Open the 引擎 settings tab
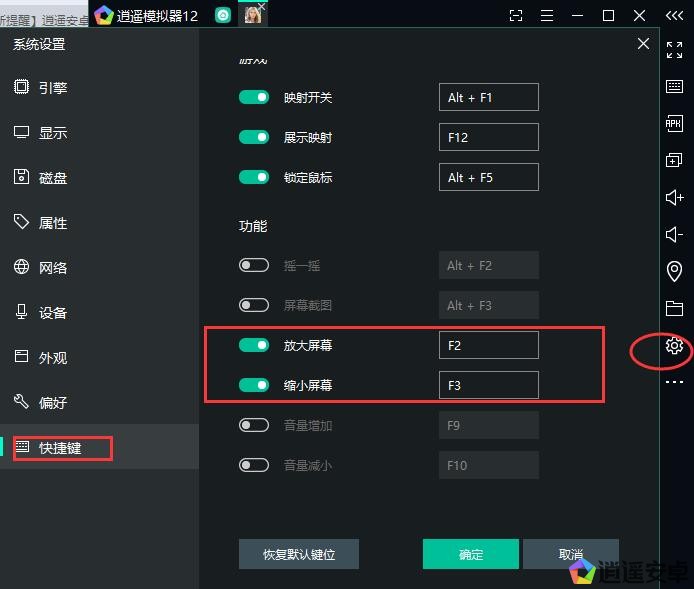This screenshot has width=694, height=589. (53, 88)
